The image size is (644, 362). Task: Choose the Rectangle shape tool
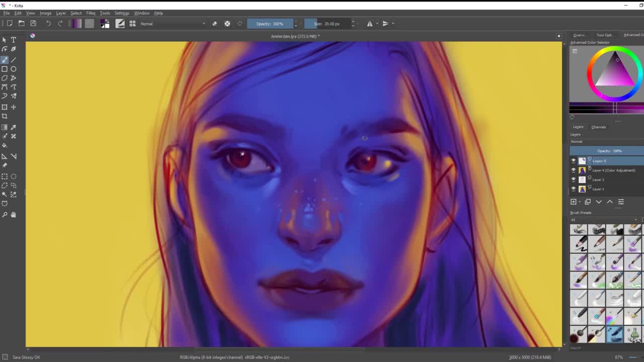(5, 69)
